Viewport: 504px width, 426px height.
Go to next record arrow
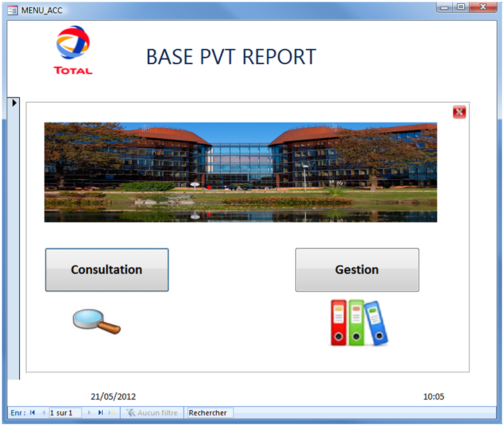tap(90, 413)
